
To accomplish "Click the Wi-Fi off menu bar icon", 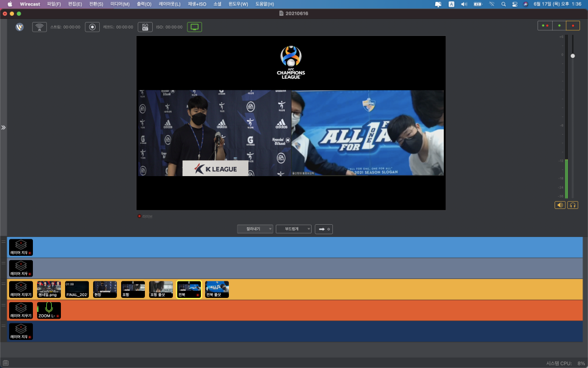I will coord(492,4).
